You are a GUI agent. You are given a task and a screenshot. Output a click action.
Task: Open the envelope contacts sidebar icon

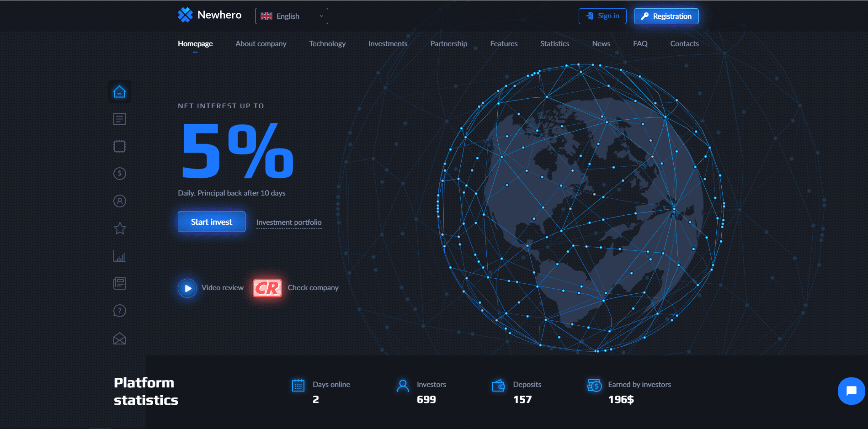(119, 339)
